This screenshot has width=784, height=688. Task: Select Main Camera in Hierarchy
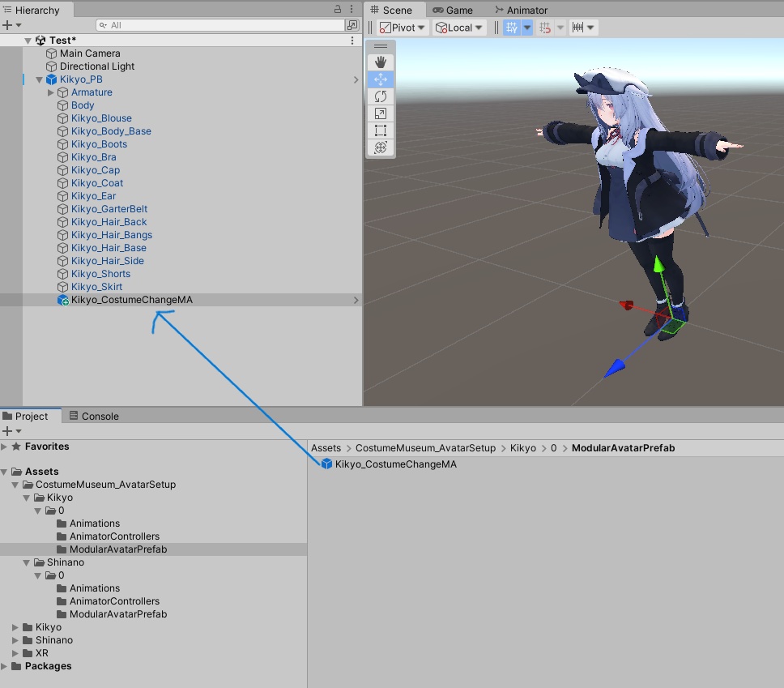pyautogui.click(x=90, y=53)
